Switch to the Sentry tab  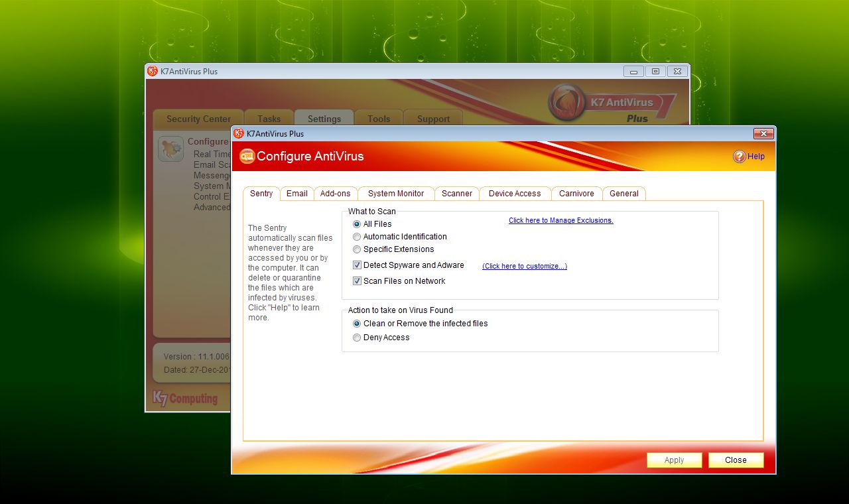pyautogui.click(x=261, y=194)
